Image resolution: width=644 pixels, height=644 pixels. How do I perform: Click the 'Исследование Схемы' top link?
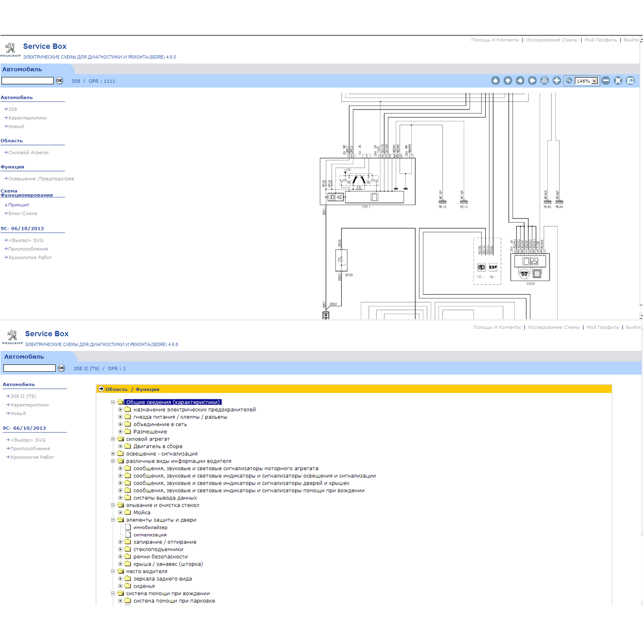(552, 40)
